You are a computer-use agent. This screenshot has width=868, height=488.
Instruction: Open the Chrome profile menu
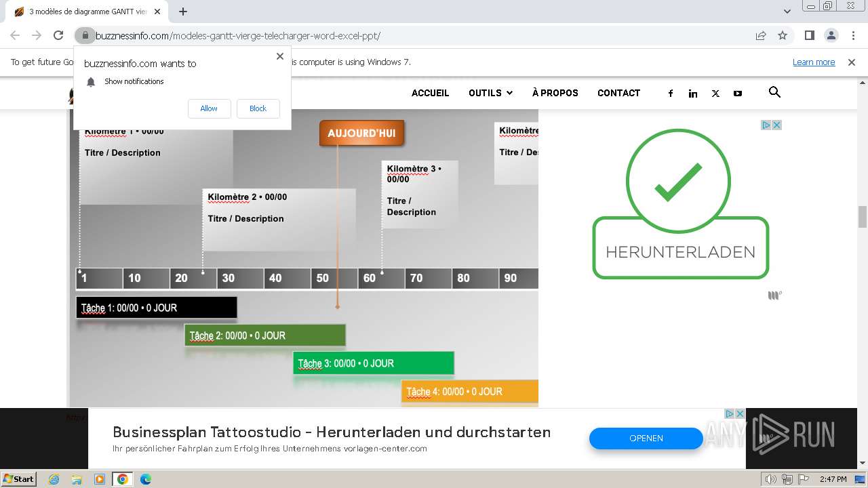point(831,35)
